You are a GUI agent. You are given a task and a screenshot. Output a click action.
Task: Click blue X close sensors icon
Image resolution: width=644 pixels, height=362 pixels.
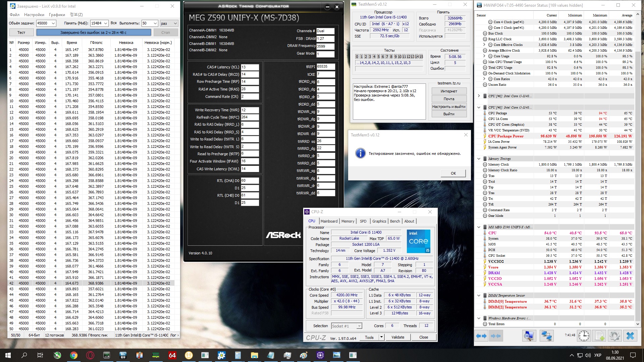(630, 336)
